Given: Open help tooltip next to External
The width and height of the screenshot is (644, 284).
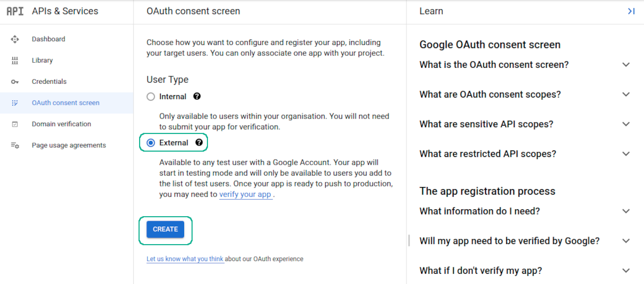Looking at the screenshot, I should point(199,143).
